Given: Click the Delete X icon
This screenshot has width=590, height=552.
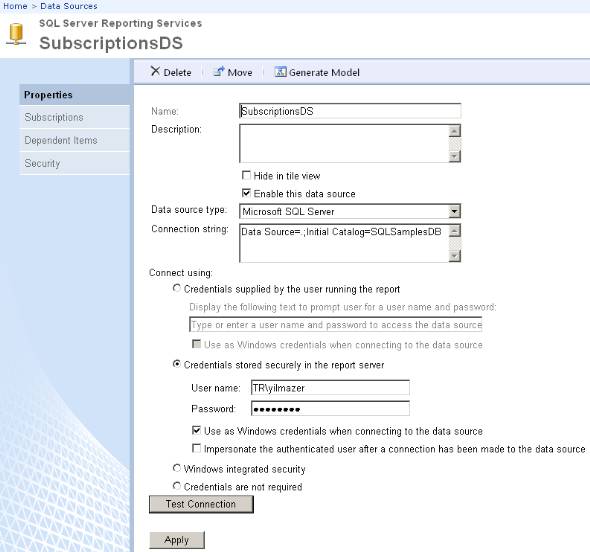Looking at the screenshot, I should (x=155, y=71).
